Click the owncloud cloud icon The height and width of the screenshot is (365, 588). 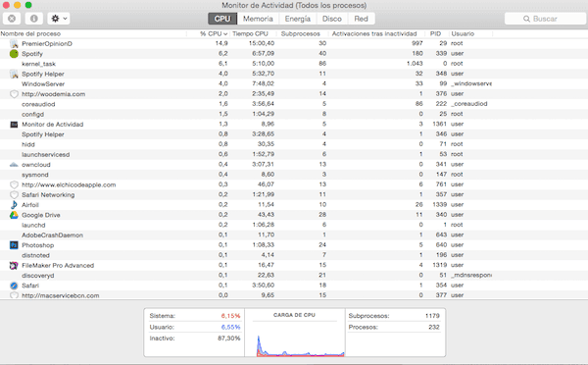[x=14, y=165]
